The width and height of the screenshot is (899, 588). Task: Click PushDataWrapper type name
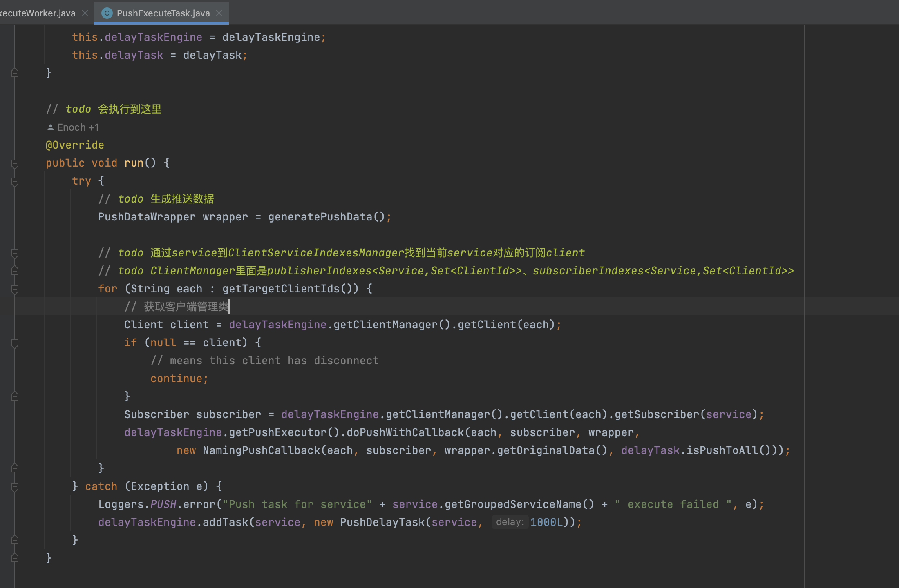pos(147,217)
